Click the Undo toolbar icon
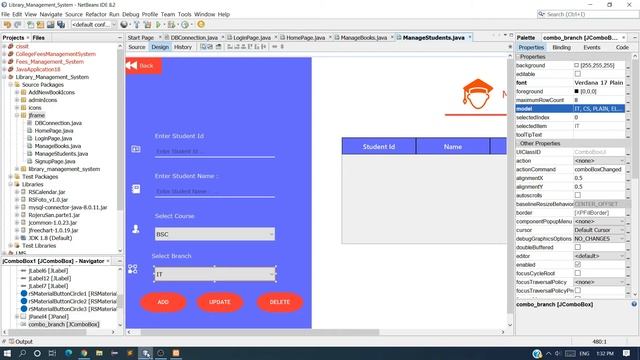 point(7,24)
